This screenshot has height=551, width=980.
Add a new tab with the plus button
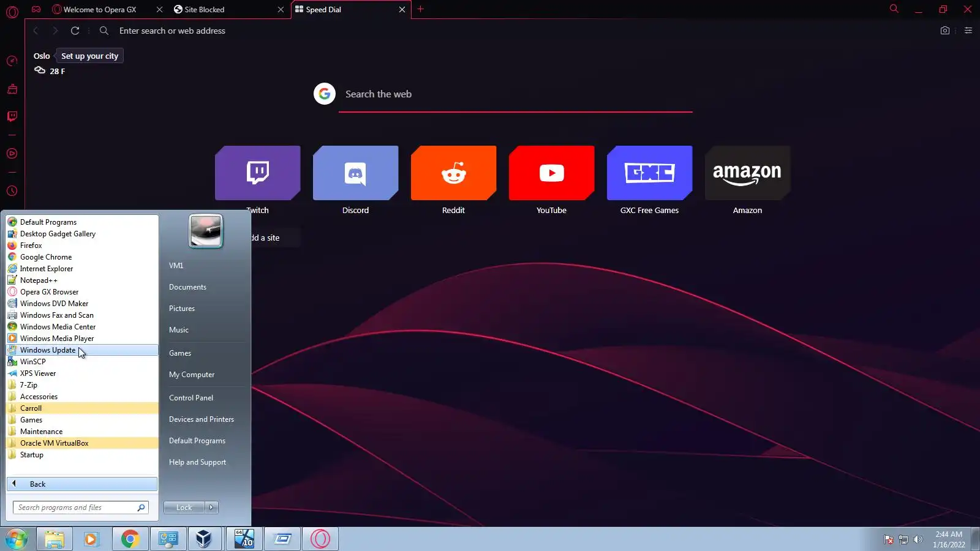click(420, 9)
